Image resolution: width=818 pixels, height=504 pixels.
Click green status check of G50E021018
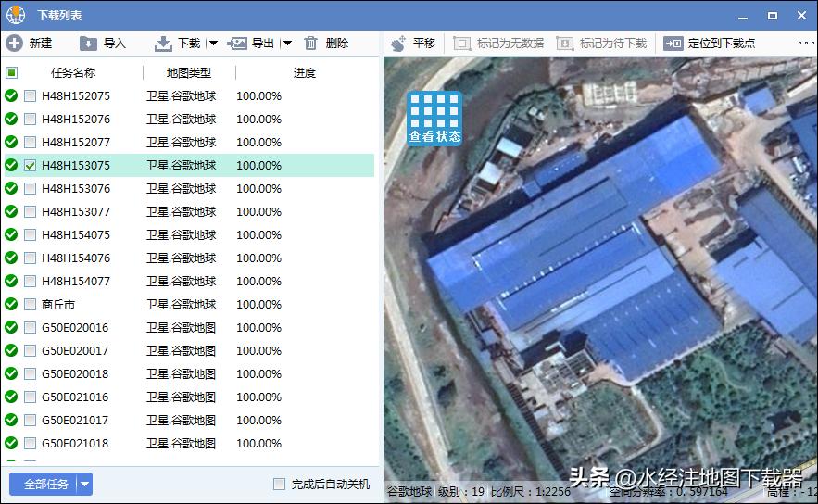tap(11, 443)
